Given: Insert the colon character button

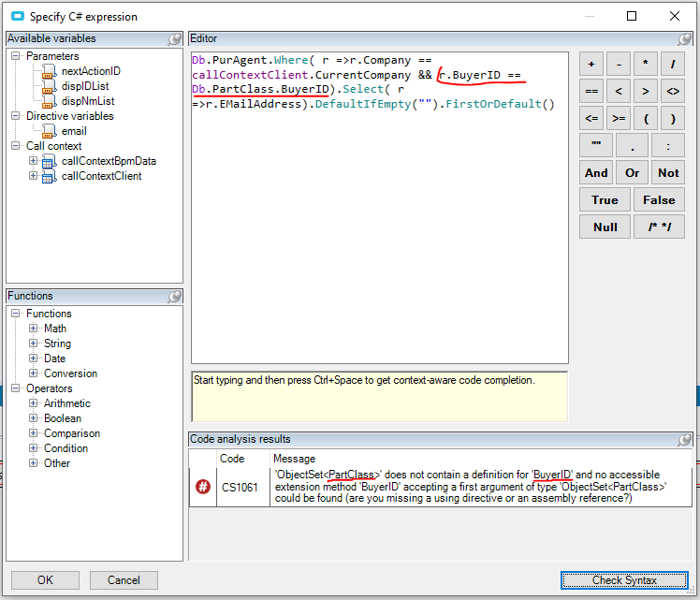Looking at the screenshot, I should click(x=668, y=145).
